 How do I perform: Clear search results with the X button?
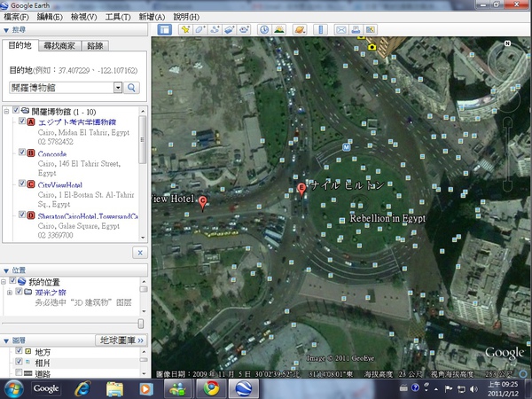(x=140, y=253)
